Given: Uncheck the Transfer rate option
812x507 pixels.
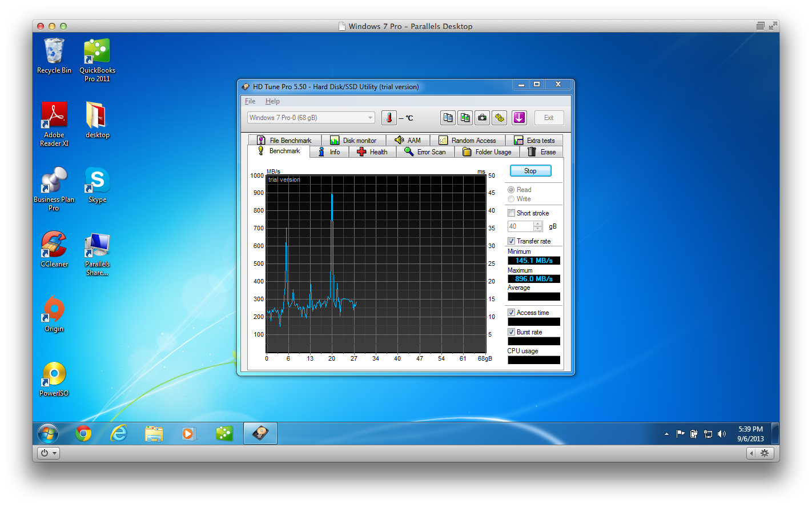Looking at the screenshot, I should pos(511,241).
